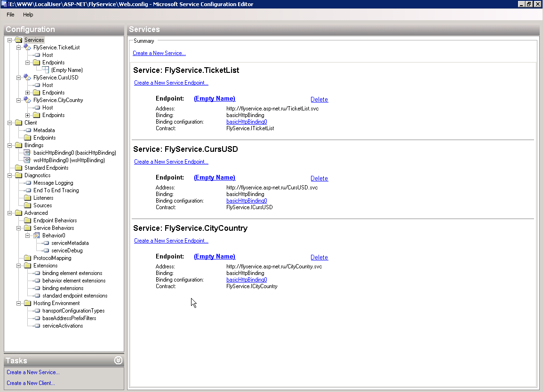Click Create a New Service in Tasks

(33, 372)
